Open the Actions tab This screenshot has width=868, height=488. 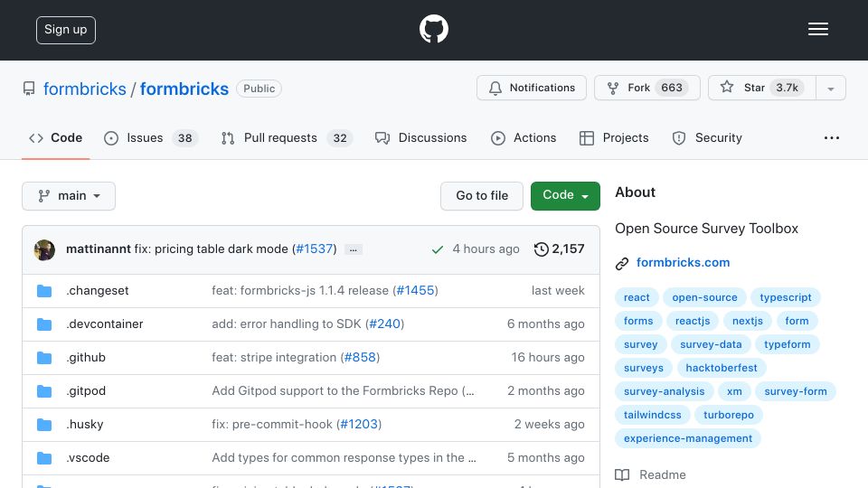[x=524, y=137]
